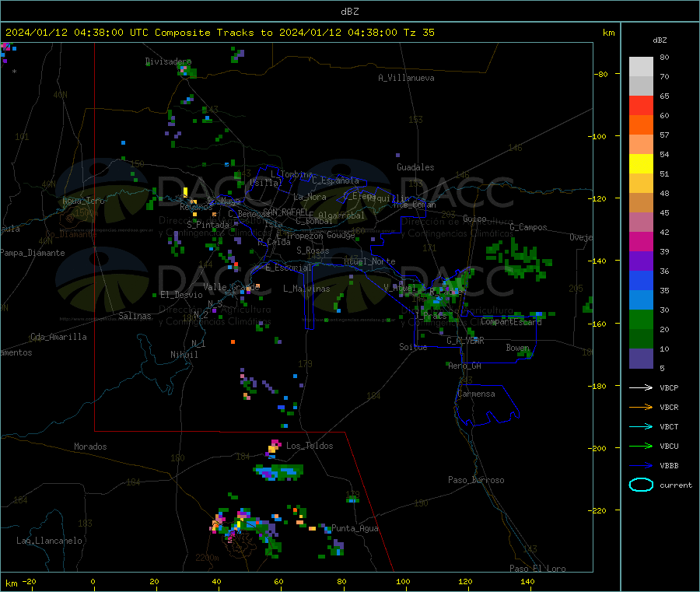Click the Lag.Llancanelo label

[49, 541]
